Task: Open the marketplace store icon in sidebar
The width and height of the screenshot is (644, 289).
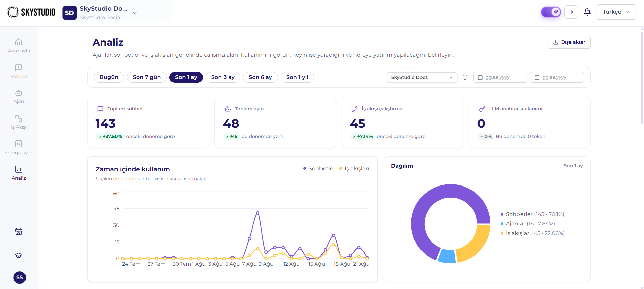Action: pyautogui.click(x=19, y=231)
